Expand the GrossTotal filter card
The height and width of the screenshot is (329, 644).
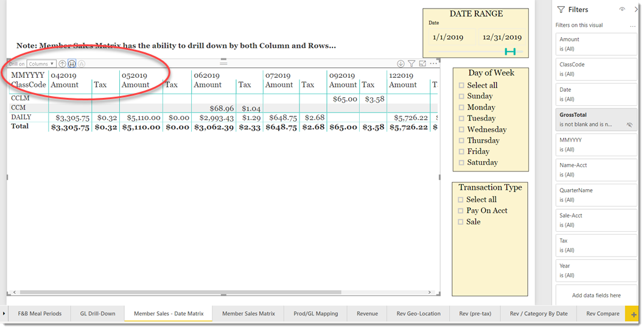tap(596, 119)
